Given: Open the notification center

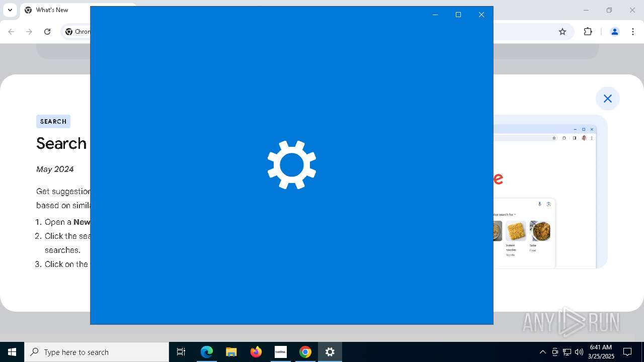Looking at the screenshot, I should (627, 352).
